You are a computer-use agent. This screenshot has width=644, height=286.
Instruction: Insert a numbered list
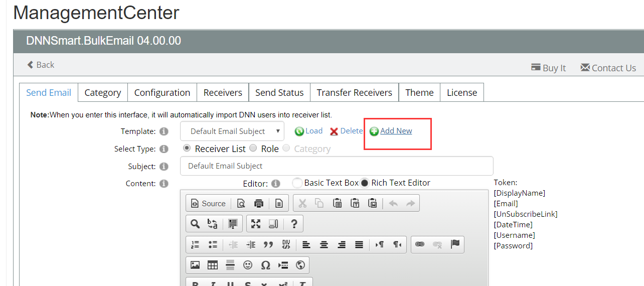point(195,244)
